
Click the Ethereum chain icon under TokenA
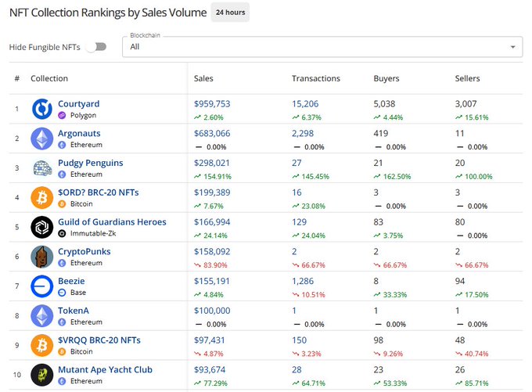[x=62, y=322]
